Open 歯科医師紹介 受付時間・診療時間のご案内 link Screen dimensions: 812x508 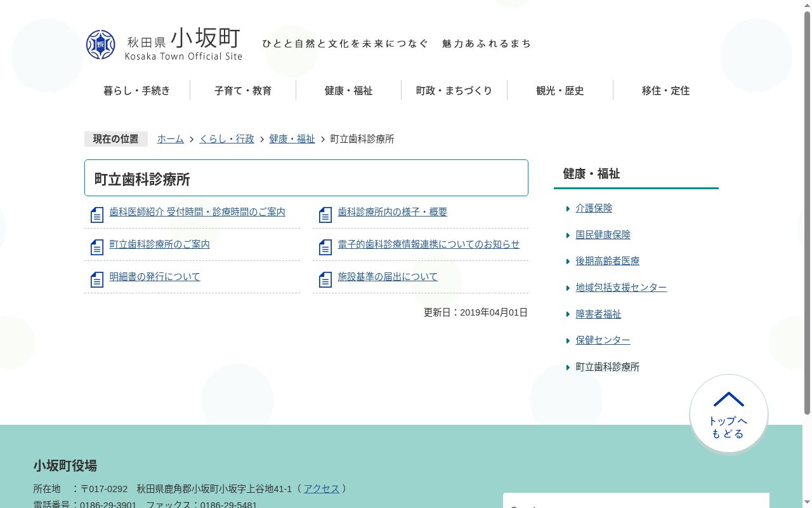point(197,212)
